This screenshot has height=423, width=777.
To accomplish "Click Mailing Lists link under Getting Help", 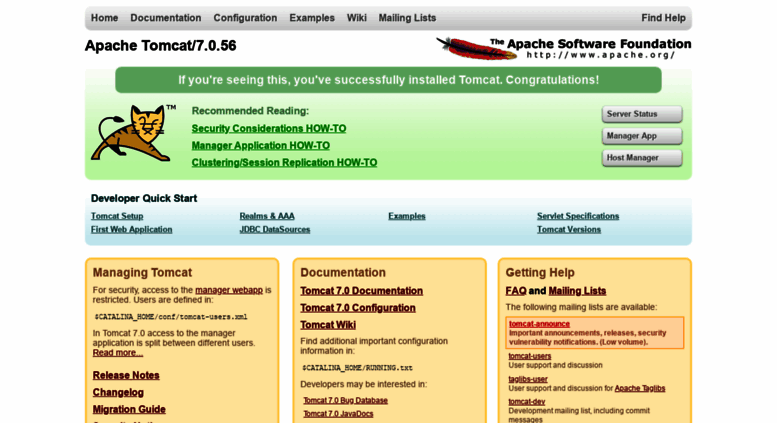I will pyautogui.click(x=577, y=291).
